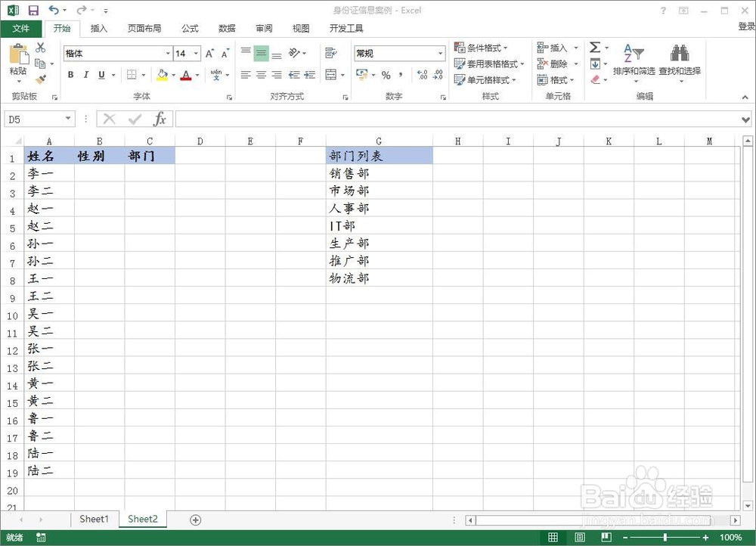Switch to the Sheet1 worksheet tab

point(94,519)
